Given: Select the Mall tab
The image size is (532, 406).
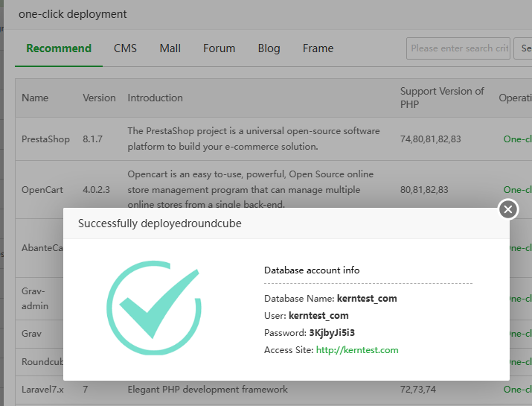Looking at the screenshot, I should [x=170, y=48].
